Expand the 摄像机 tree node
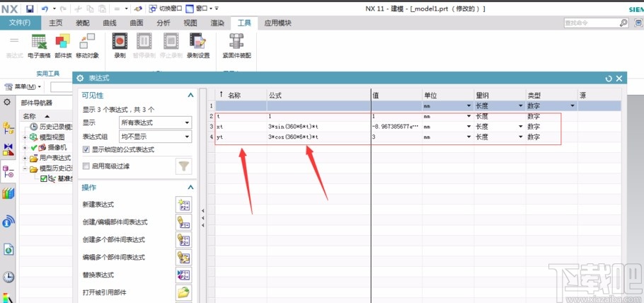 (25, 147)
